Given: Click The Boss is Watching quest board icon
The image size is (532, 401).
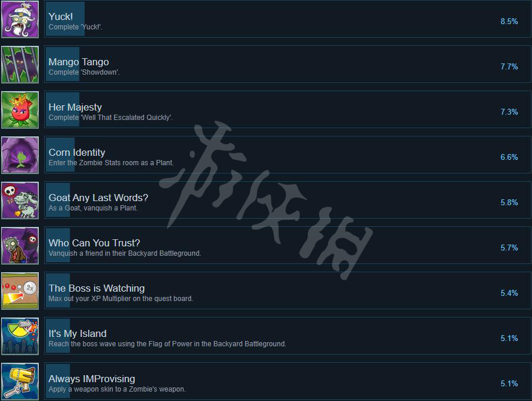Looking at the screenshot, I should [x=20, y=291].
